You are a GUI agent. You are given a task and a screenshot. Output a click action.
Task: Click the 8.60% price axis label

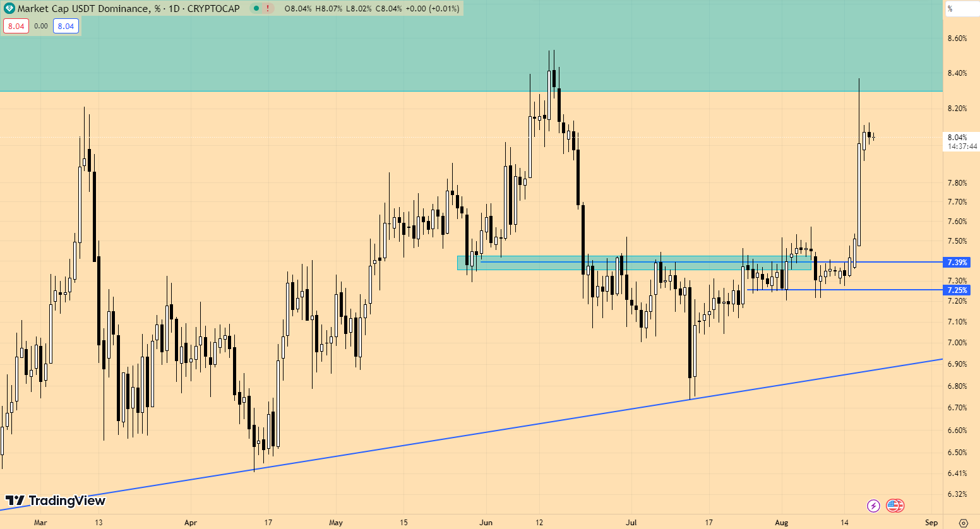click(957, 39)
